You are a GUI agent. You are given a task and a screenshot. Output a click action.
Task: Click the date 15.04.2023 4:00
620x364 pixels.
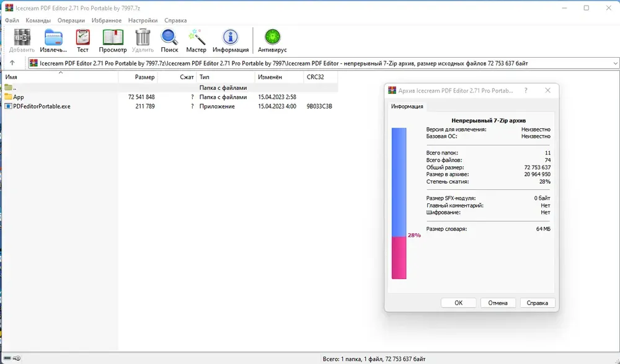(277, 107)
